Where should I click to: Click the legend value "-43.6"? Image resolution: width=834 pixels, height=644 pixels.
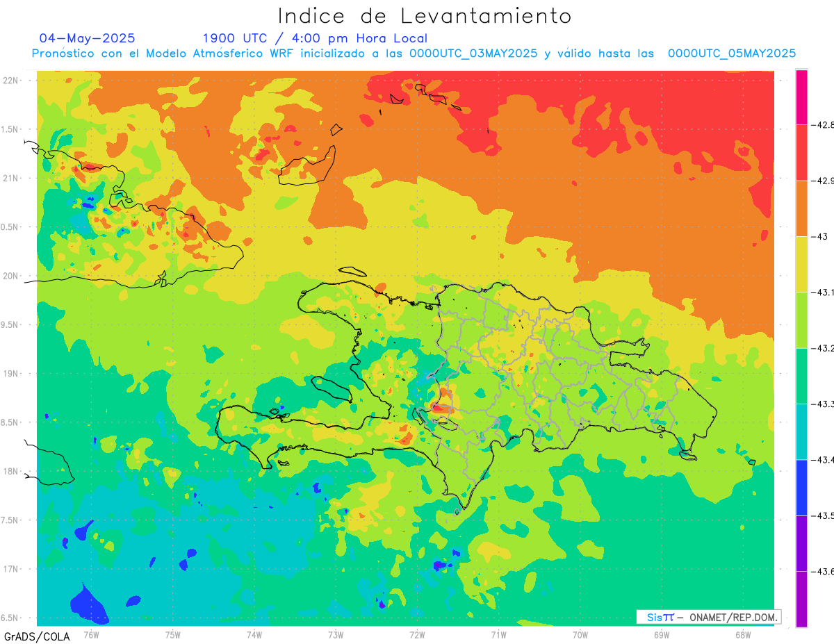click(x=821, y=571)
